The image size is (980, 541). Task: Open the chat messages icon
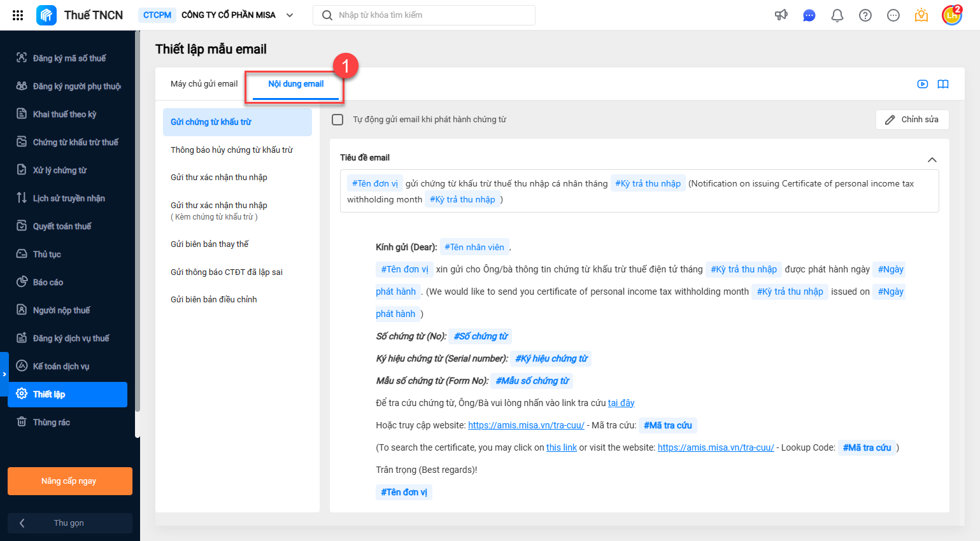pos(809,15)
